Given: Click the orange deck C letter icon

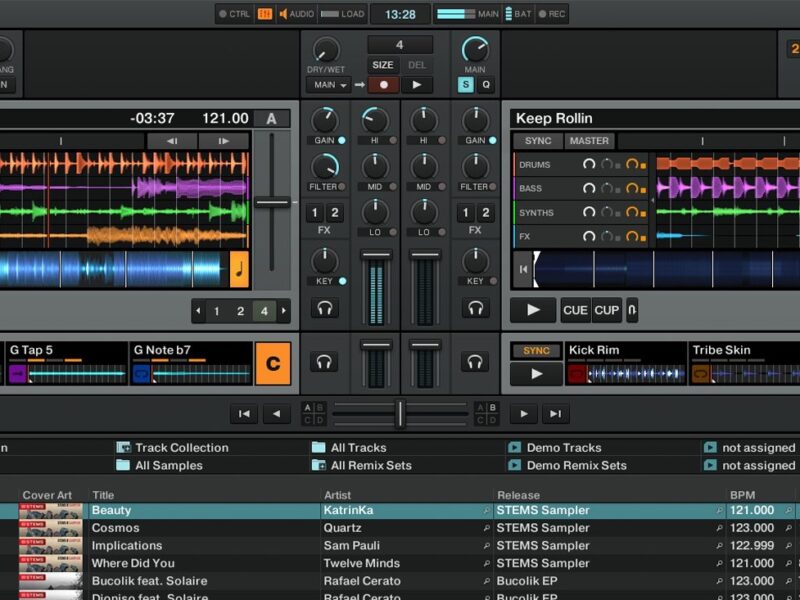Looking at the screenshot, I should click(x=273, y=364).
